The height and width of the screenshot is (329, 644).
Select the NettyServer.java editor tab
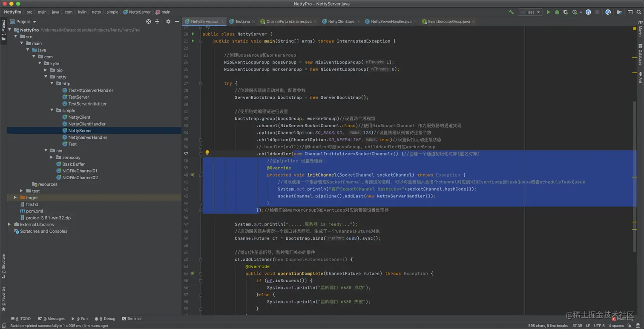pos(204,21)
